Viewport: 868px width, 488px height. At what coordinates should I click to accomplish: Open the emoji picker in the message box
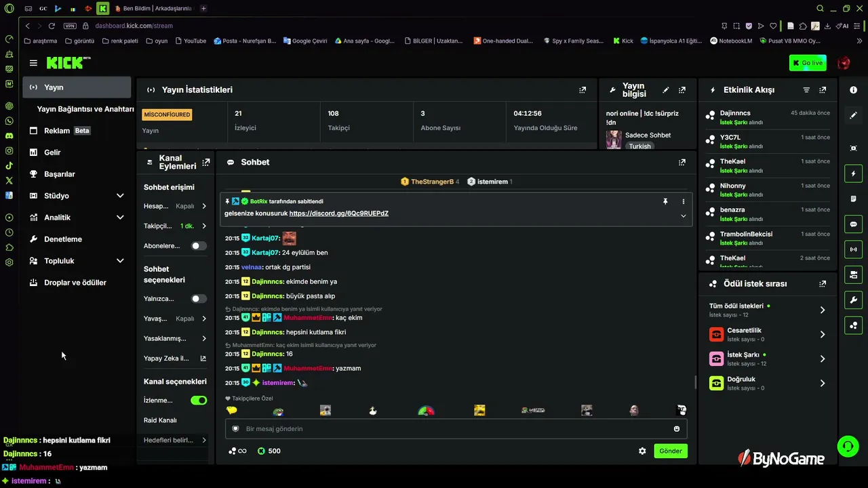pyautogui.click(x=677, y=428)
